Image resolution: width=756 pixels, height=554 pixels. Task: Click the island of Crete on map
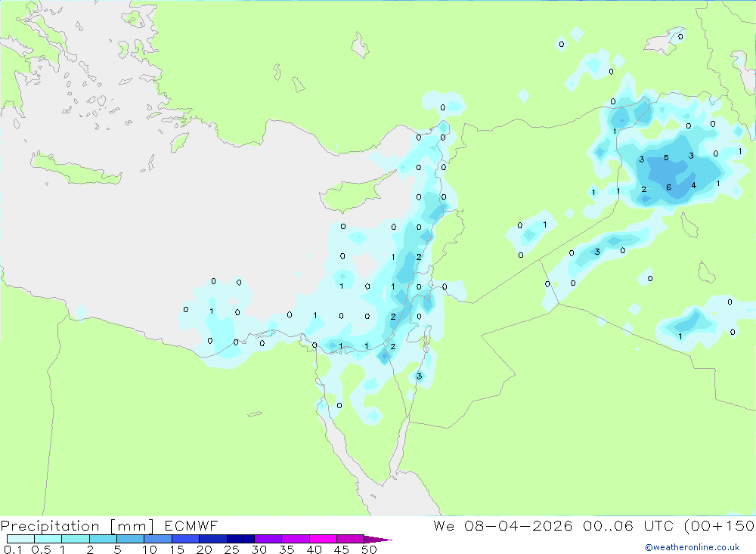(75, 169)
